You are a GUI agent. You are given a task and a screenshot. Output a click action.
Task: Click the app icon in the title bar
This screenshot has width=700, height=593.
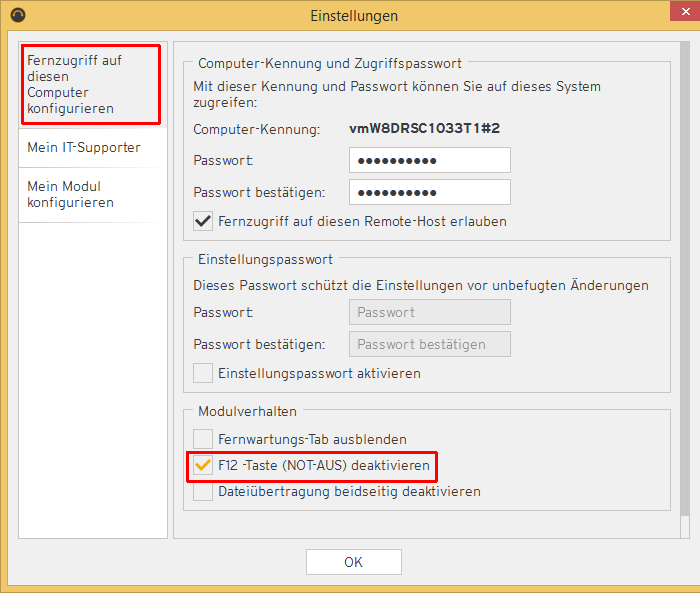[17, 15]
